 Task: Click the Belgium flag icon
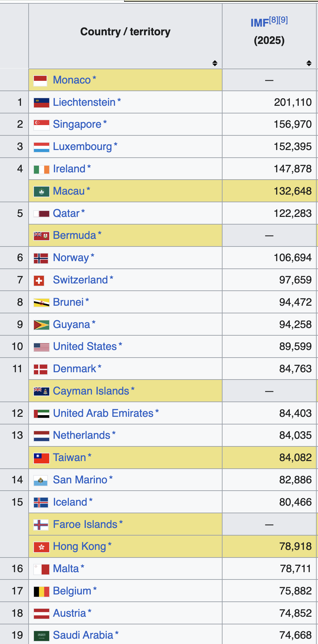pyautogui.click(x=42, y=591)
